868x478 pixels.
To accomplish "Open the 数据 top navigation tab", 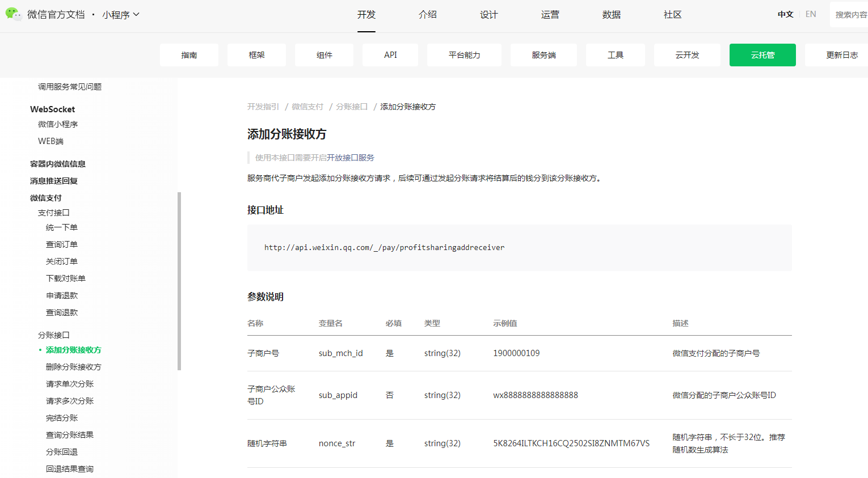I will tap(612, 15).
